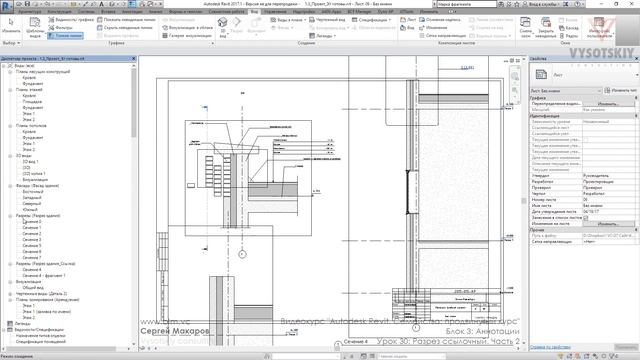Click Show Hidden Lines (Показать невидимые линии)
Image resolution: width=640 pixels, height=360 pixels.
coord(126,20)
